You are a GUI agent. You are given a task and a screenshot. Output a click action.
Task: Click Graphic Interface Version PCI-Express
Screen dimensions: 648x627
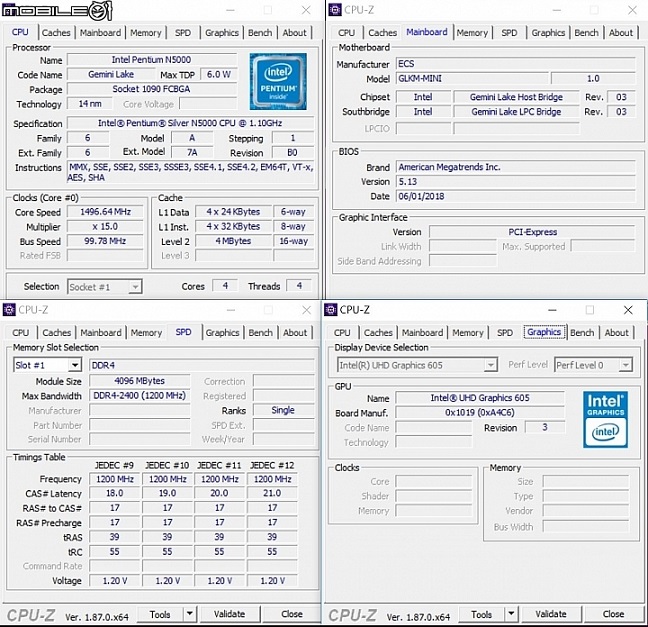coord(532,232)
